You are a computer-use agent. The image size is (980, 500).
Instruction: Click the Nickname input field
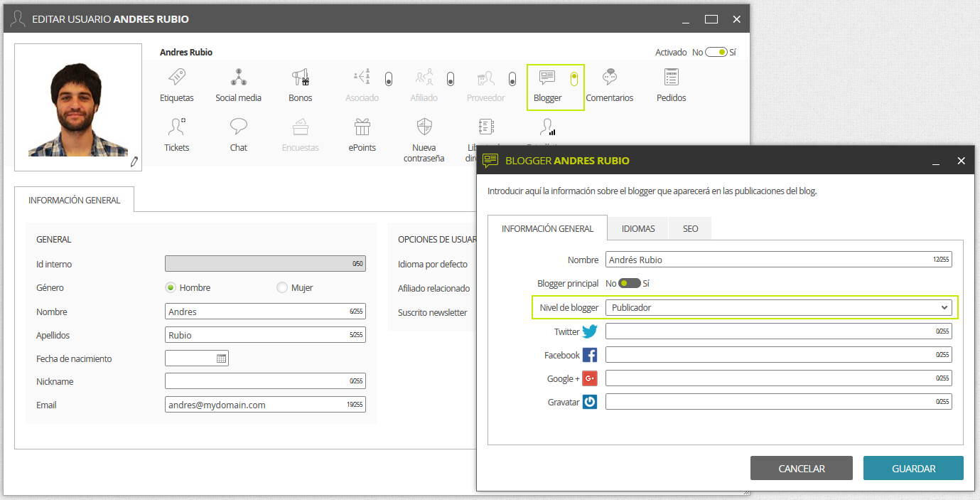(265, 381)
